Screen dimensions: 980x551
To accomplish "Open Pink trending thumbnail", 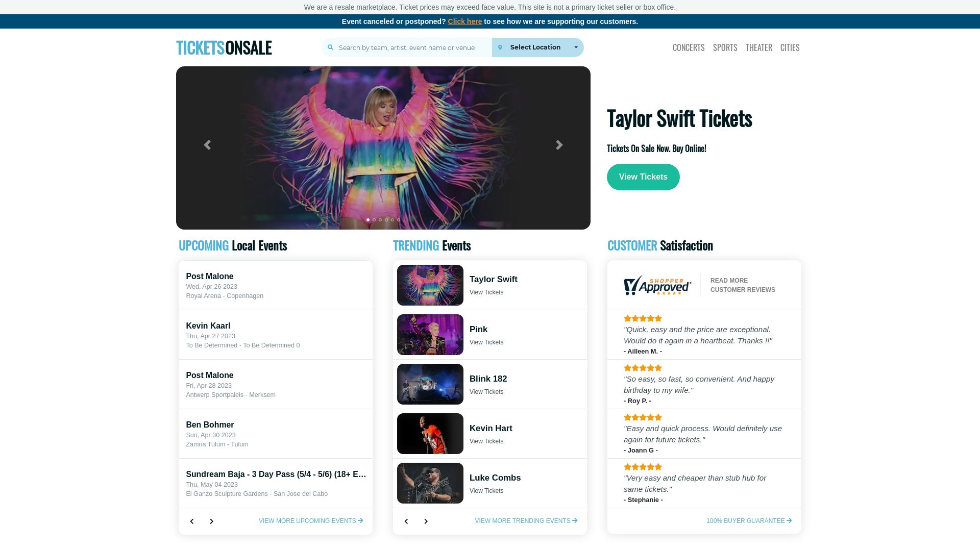I will pos(430,335).
